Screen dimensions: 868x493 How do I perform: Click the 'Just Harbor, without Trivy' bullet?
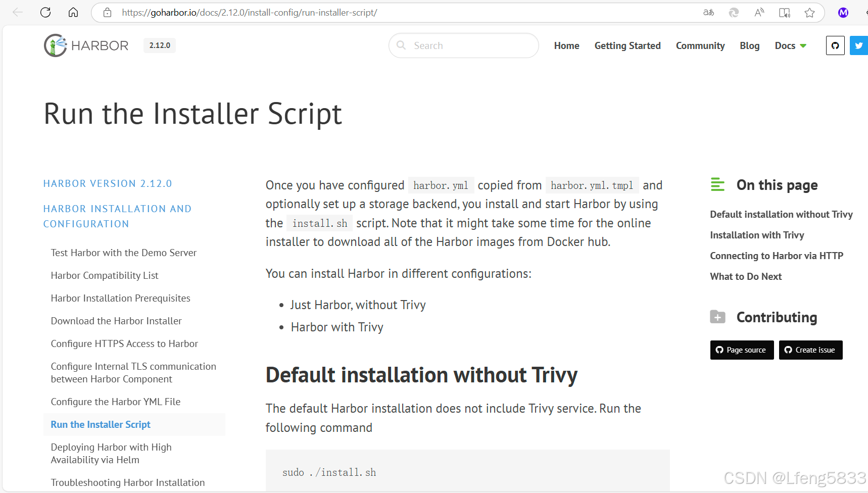click(x=358, y=305)
